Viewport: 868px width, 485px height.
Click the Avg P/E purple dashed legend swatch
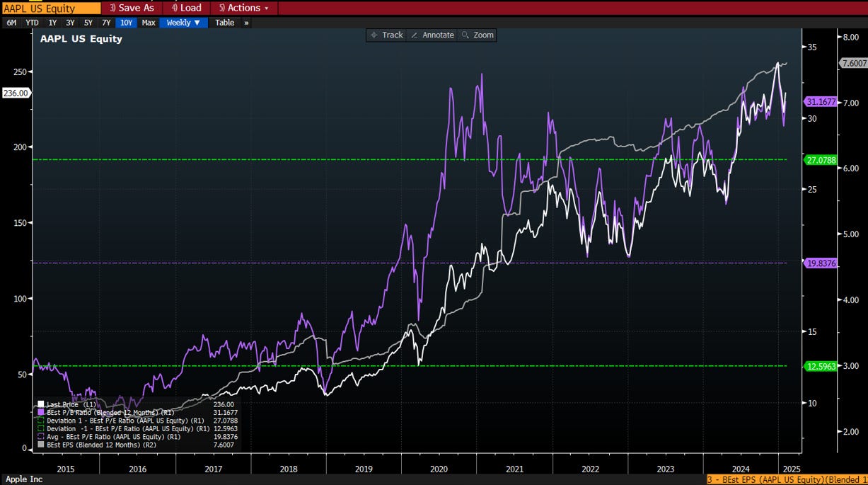[x=41, y=437]
